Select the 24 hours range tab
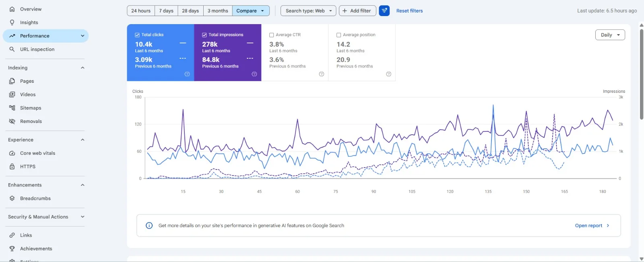Image resolution: width=644 pixels, height=262 pixels. 141,10
